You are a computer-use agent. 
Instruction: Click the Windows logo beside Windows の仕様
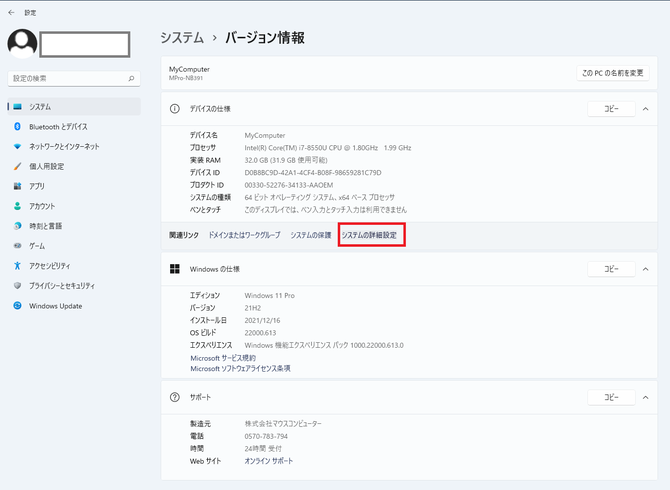point(175,269)
